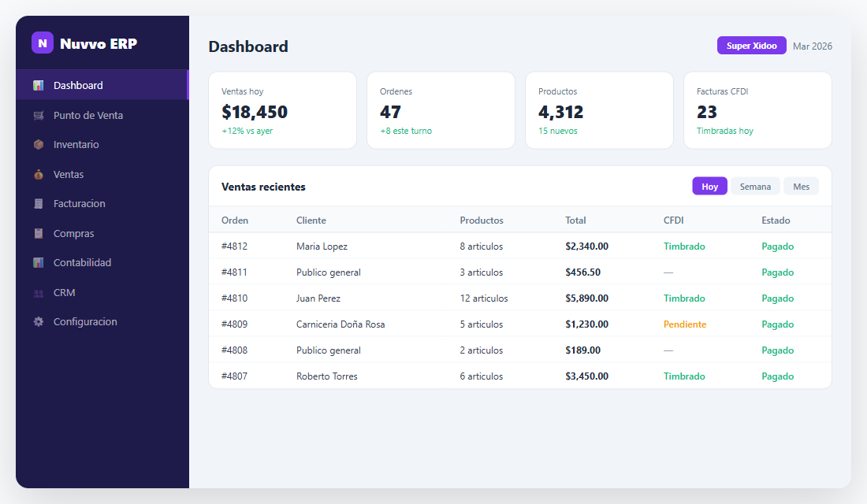Click the Ventas sidebar icon
This screenshot has width=867, height=504.
[x=37, y=174]
